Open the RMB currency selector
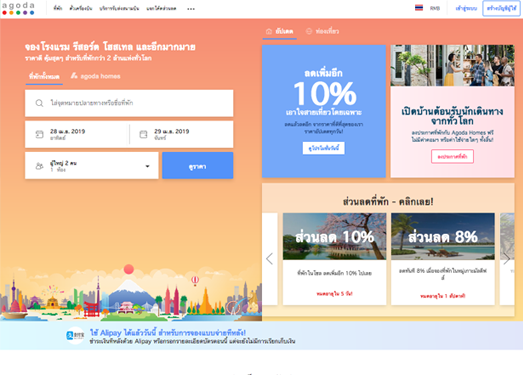Screen dimensions: 523x375 (x=435, y=8)
